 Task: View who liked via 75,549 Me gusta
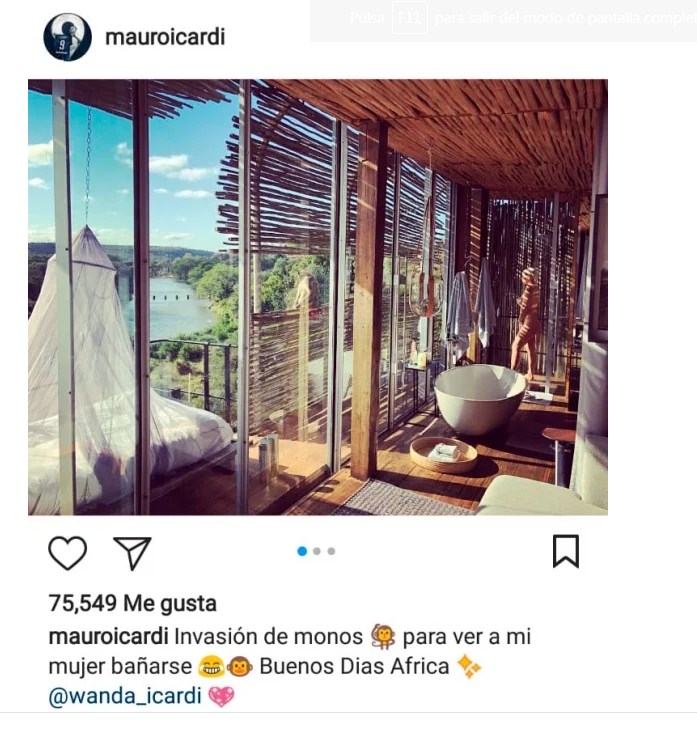(x=133, y=603)
